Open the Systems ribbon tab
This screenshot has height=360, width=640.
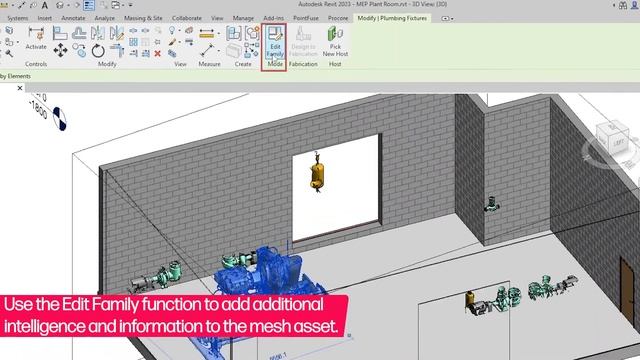pyautogui.click(x=18, y=18)
